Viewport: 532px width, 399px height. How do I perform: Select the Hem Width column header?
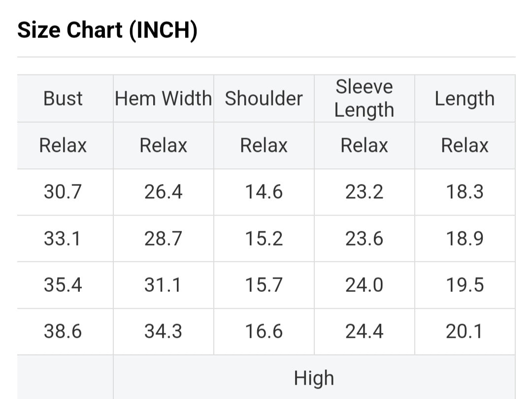point(163,99)
